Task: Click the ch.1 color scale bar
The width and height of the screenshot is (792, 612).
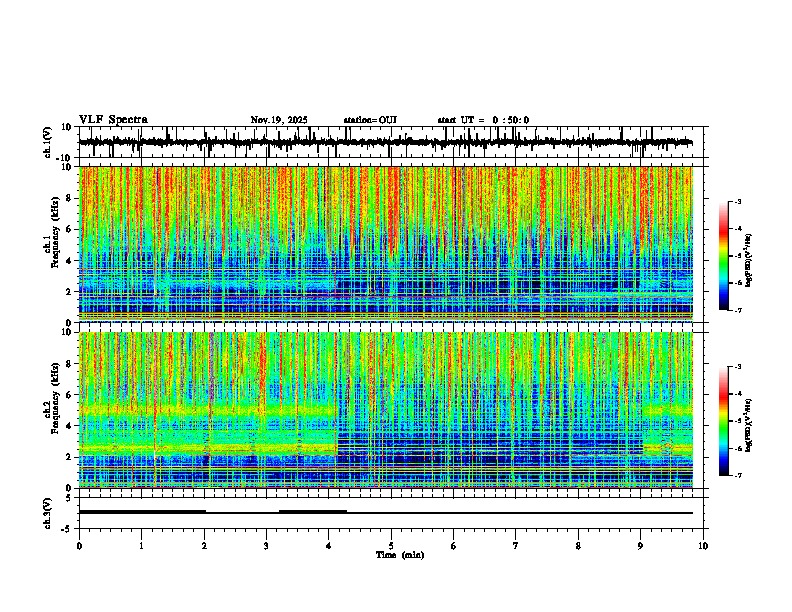Action: click(723, 256)
